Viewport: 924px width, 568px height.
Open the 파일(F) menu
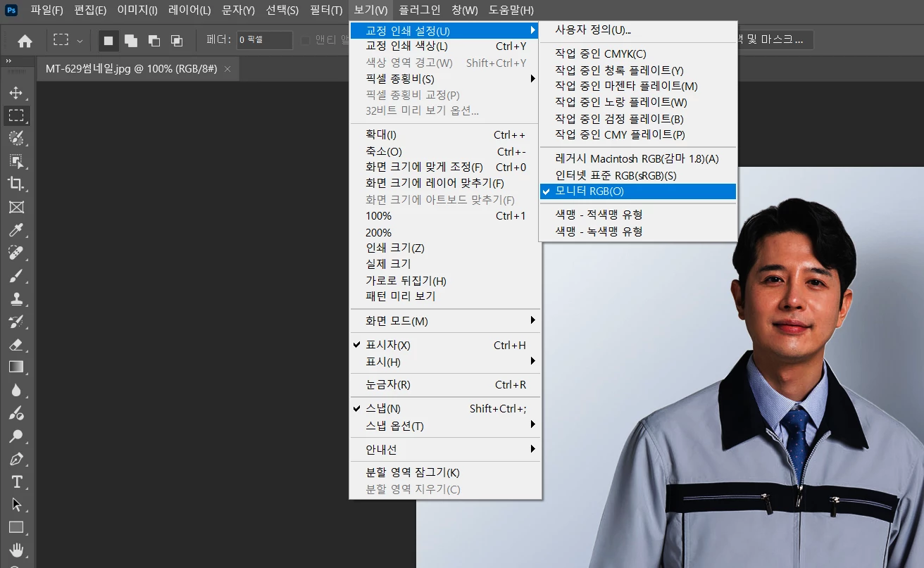tap(46, 10)
